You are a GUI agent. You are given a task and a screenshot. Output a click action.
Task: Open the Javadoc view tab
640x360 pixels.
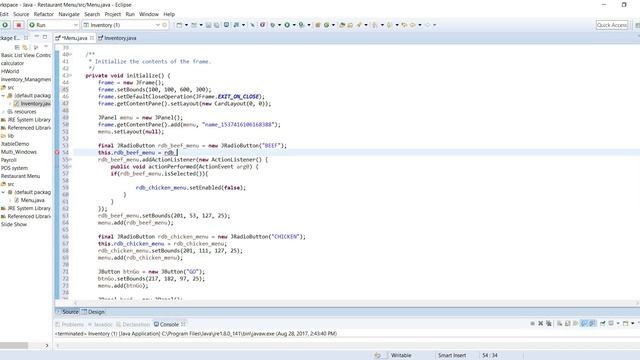[x=100, y=324]
